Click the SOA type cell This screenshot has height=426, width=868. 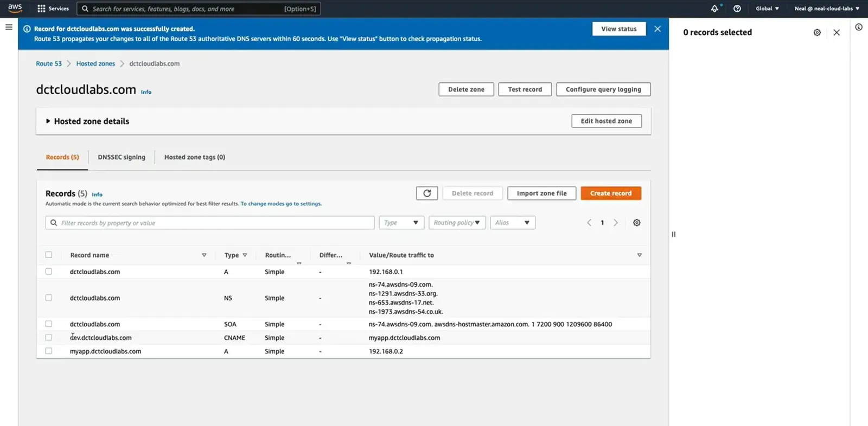tap(230, 324)
